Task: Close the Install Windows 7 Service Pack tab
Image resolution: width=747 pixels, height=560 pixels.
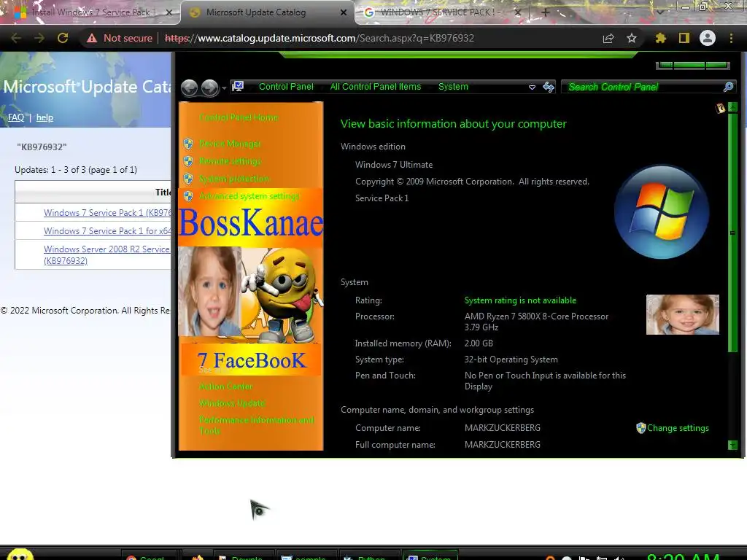Action: pos(169,12)
